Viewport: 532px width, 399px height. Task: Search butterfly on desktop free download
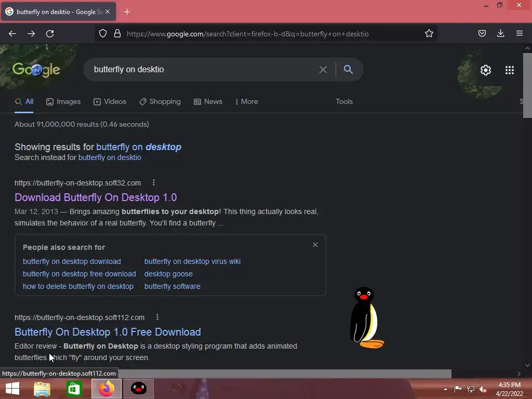pos(79,274)
